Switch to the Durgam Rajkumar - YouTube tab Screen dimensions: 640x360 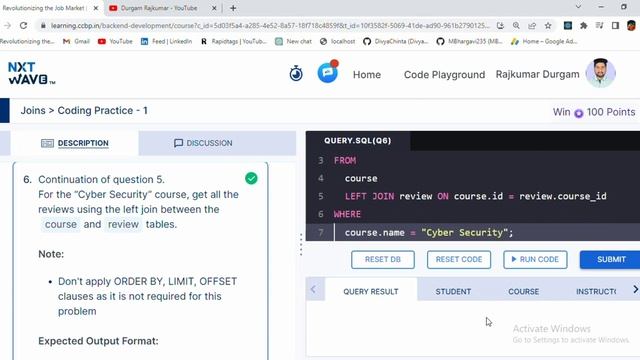click(159, 8)
